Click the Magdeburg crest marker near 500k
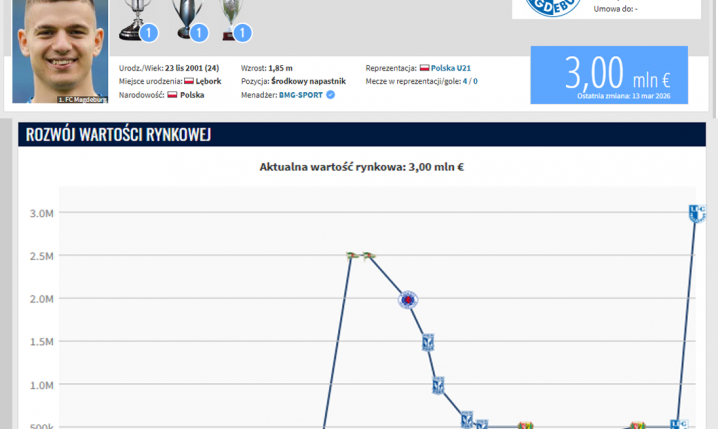 [x=679, y=425]
